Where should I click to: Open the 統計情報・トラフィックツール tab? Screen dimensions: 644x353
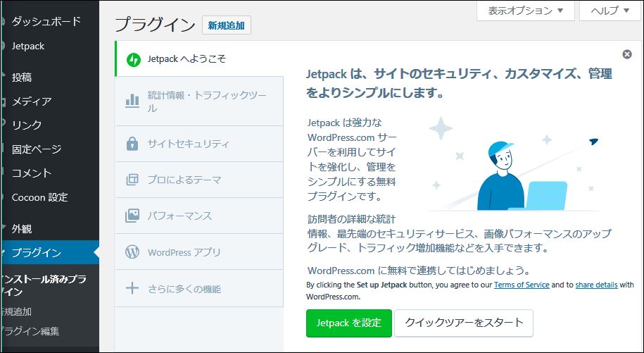tap(199, 101)
